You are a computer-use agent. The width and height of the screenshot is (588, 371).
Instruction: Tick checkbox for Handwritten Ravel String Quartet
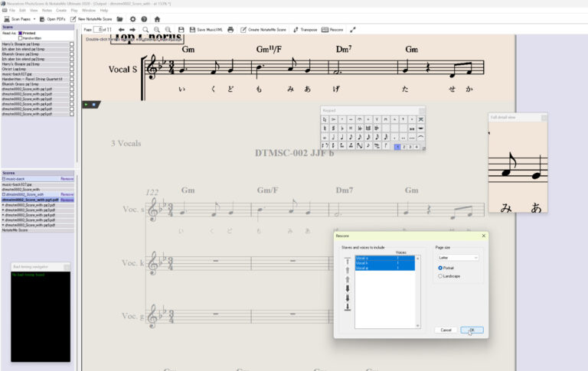pos(72,79)
